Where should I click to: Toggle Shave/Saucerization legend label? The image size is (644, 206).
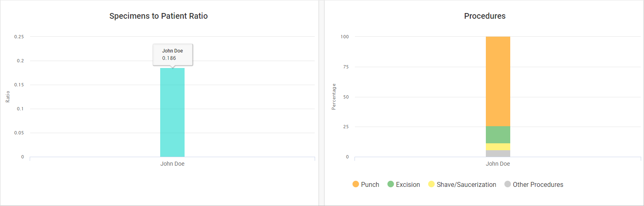tap(466, 184)
